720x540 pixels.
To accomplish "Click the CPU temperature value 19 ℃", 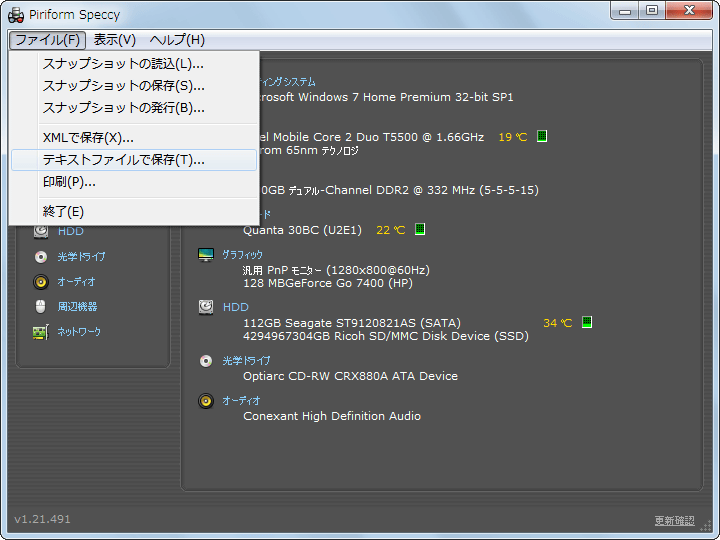I will coord(512,137).
